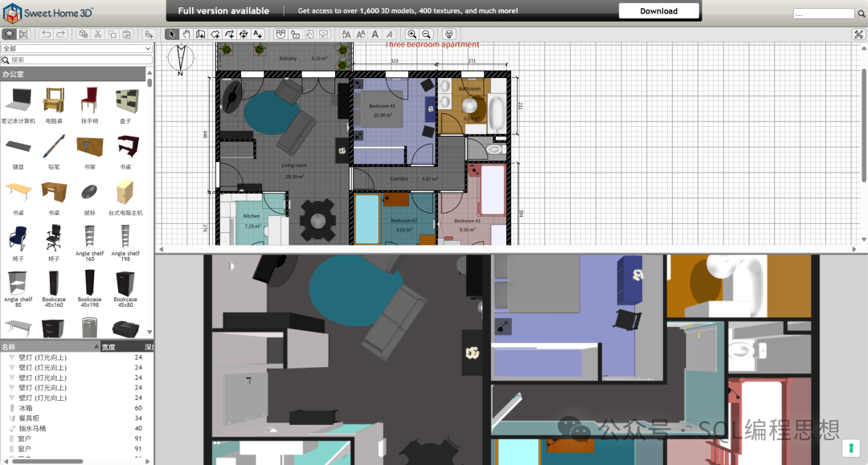
Task: Click the Undo arrow icon
Action: coord(46,34)
